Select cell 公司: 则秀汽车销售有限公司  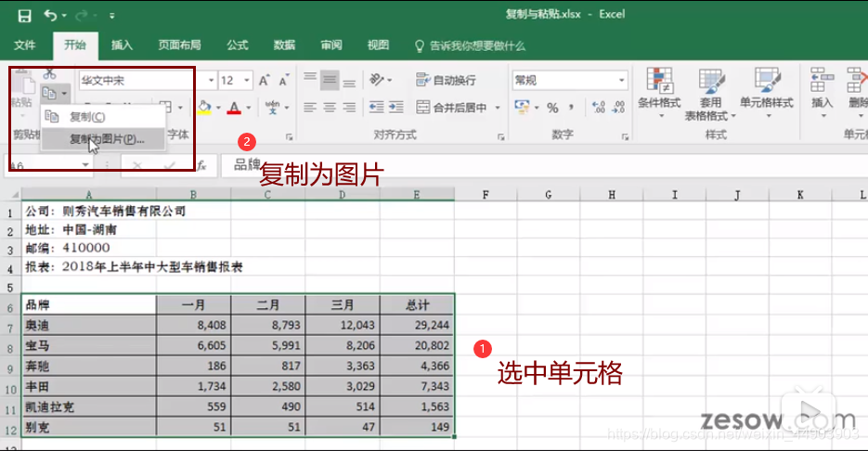89,211
